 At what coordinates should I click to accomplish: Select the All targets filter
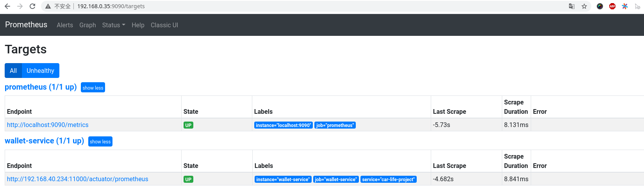pos(13,71)
